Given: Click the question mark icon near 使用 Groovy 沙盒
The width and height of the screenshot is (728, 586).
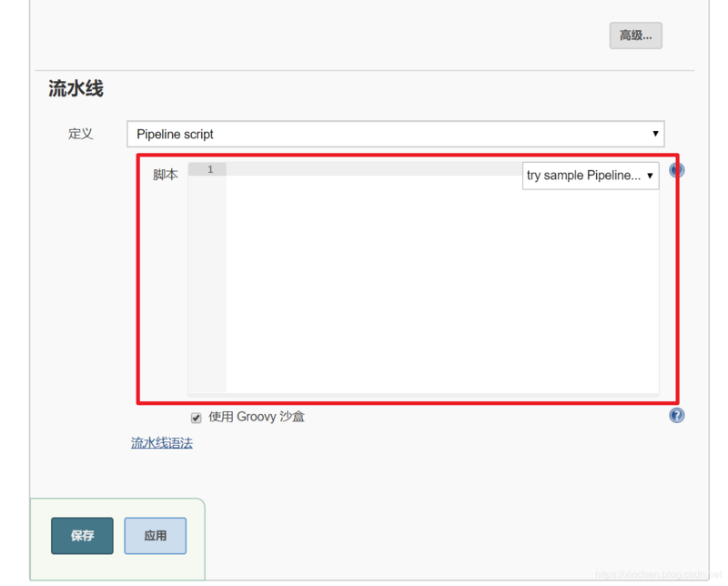Looking at the screenshot, I should (x=676, y=415).
